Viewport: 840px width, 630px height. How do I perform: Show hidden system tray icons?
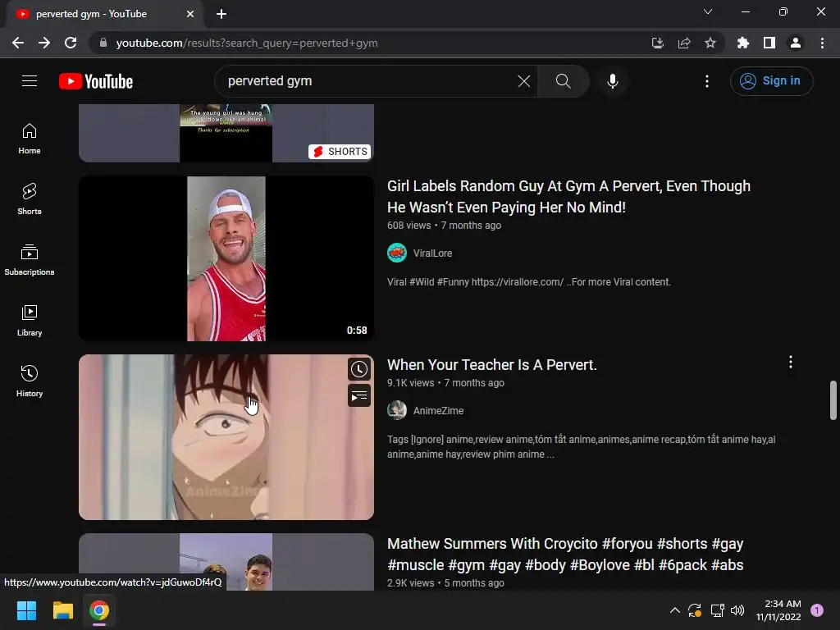point(675,610)
